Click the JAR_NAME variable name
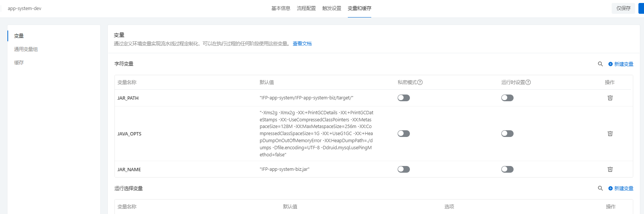 [x=129, y=169]
